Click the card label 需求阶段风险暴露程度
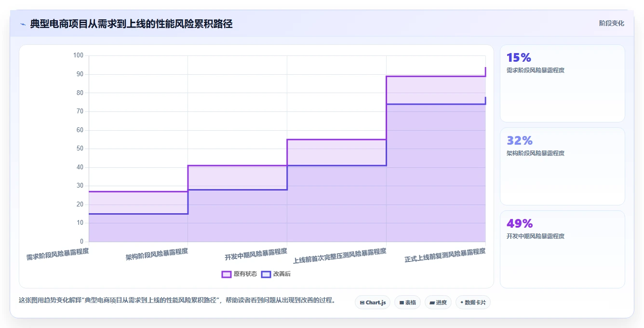The image size is (644, 328). tap(536, 70)
